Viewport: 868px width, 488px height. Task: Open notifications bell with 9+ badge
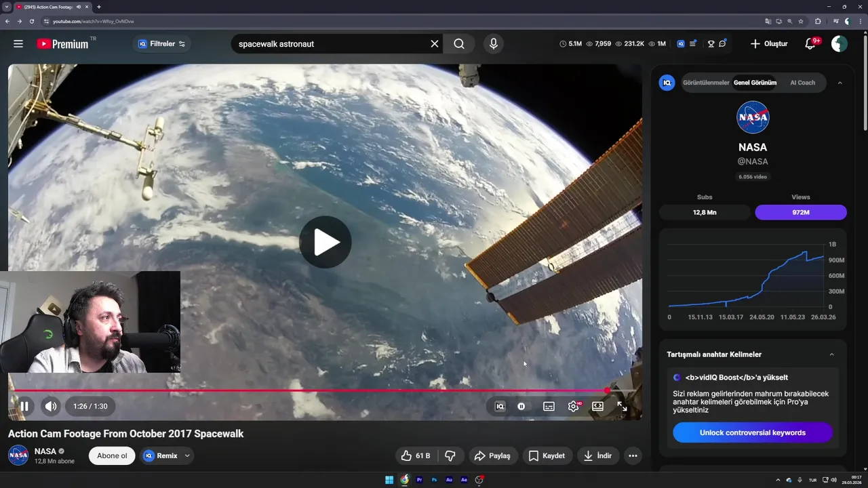(x=810, y=44)
